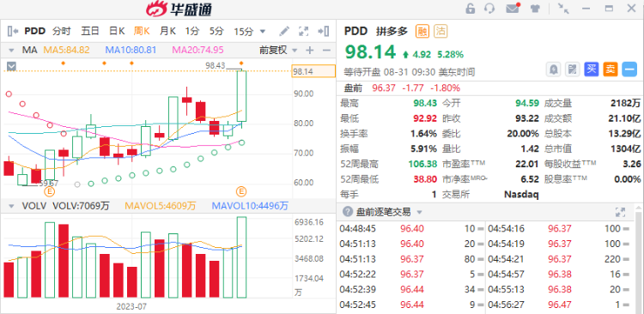Viewport: 644px width, 314px height.
Task: Click the orange 卖 sell button
Action: (x=611, y=69)
